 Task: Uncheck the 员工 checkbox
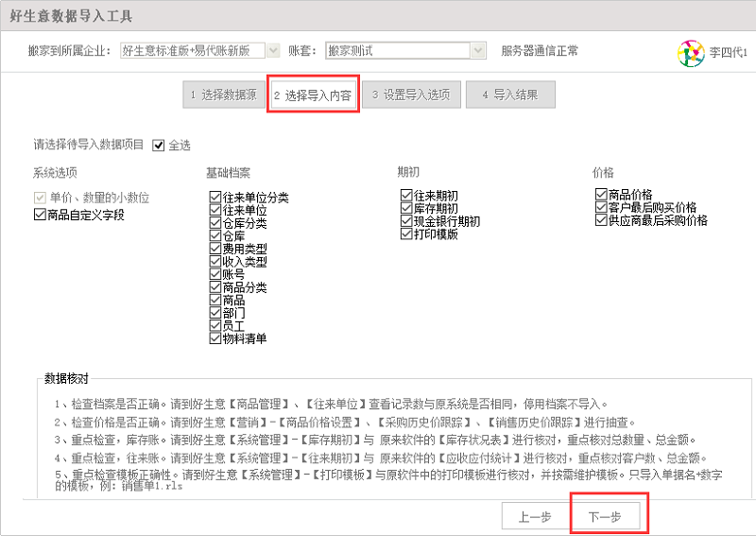pyautogui.click(x=215, y=325)
